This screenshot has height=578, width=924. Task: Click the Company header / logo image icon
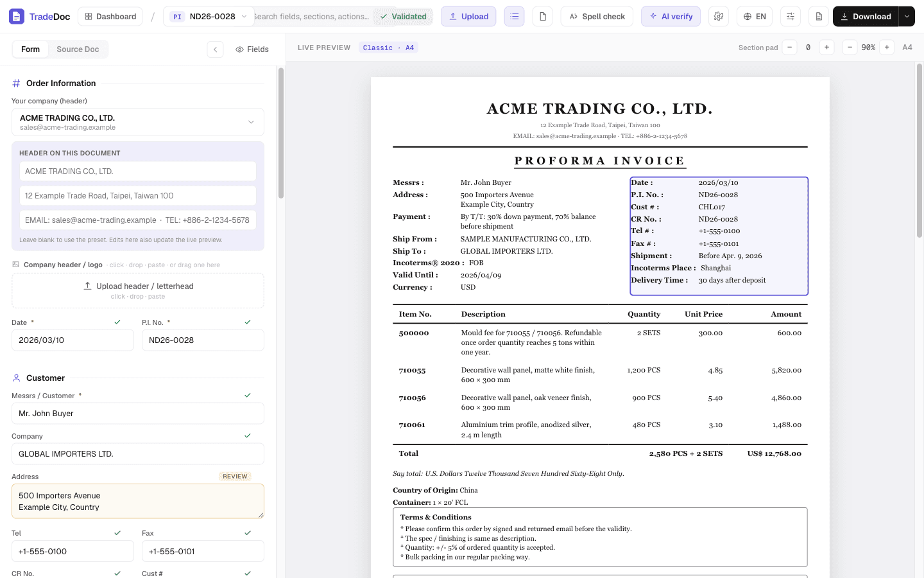click(x=16, y=265)
